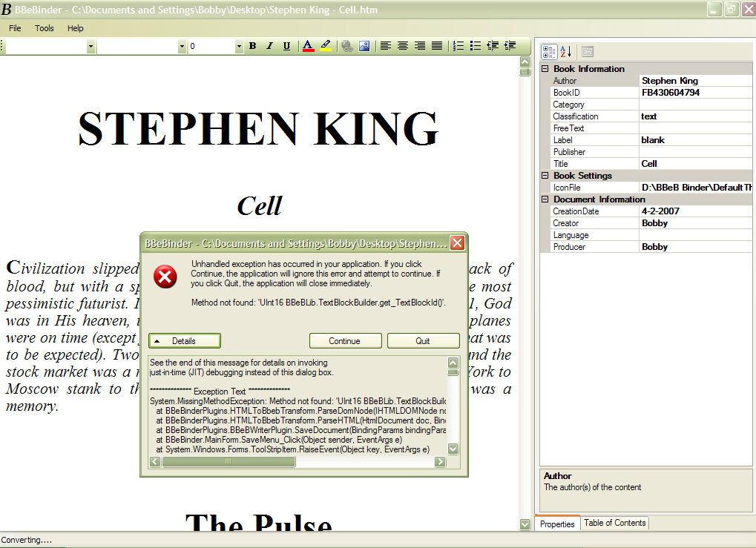Center align the text
Screen dimensions: 756x548
pos(403,46)
